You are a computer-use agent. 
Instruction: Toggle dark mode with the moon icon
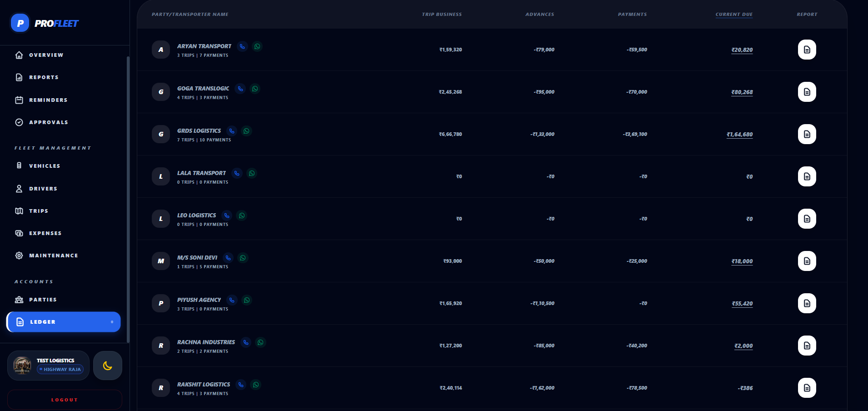point(108,365)
